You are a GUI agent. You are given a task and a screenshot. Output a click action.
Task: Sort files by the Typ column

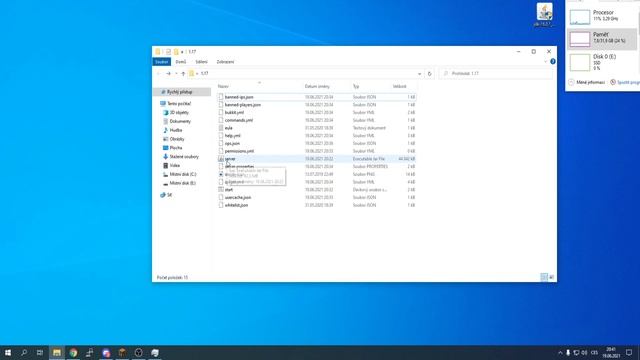click(356, 86)
